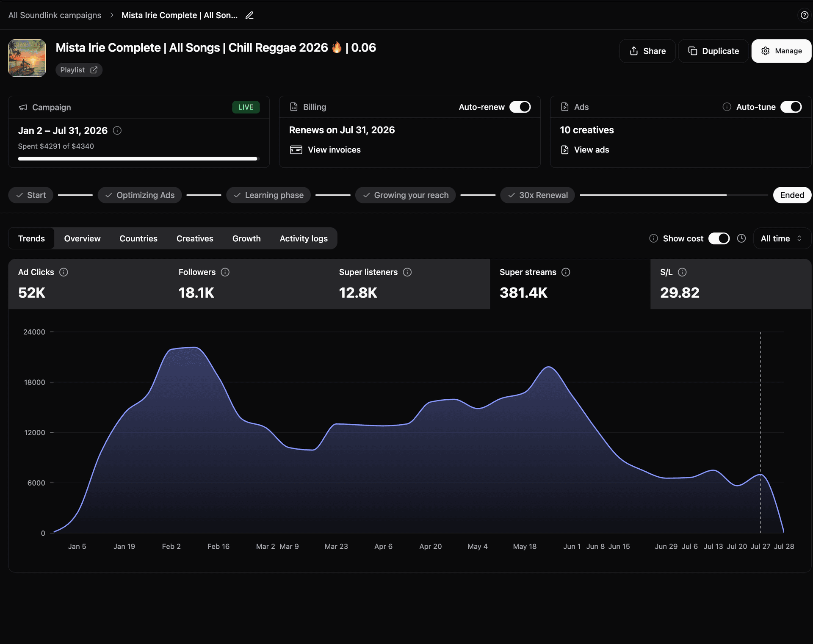Click the Super streams info icon
The image size is (813, 644).
point(566,272)
